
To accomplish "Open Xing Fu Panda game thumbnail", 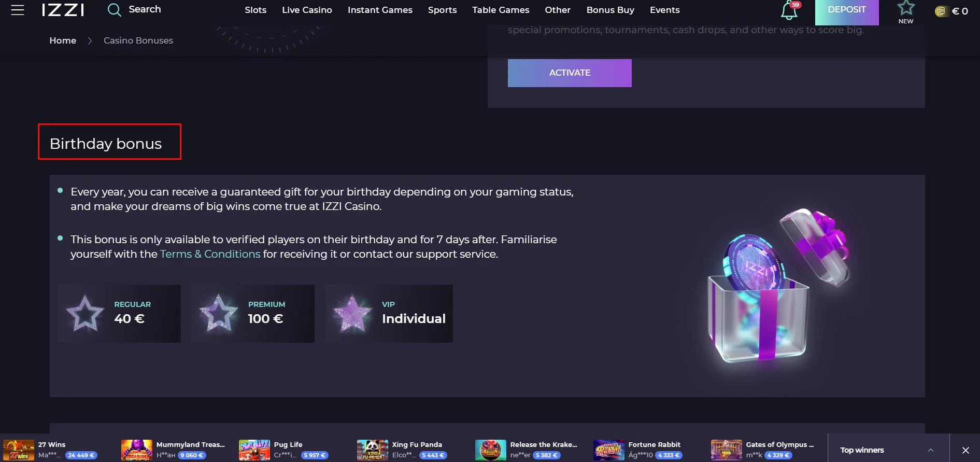I will pyautogui.click(x=373, y=450).
